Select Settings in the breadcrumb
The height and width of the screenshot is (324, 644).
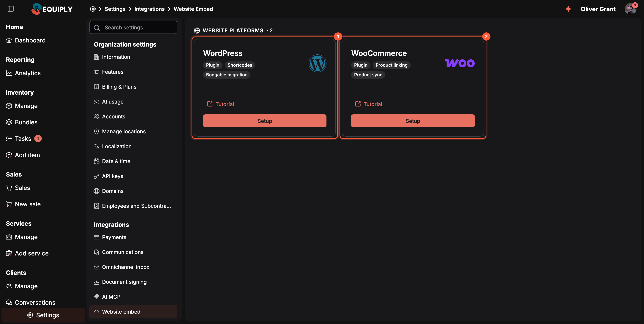point(115,9)
